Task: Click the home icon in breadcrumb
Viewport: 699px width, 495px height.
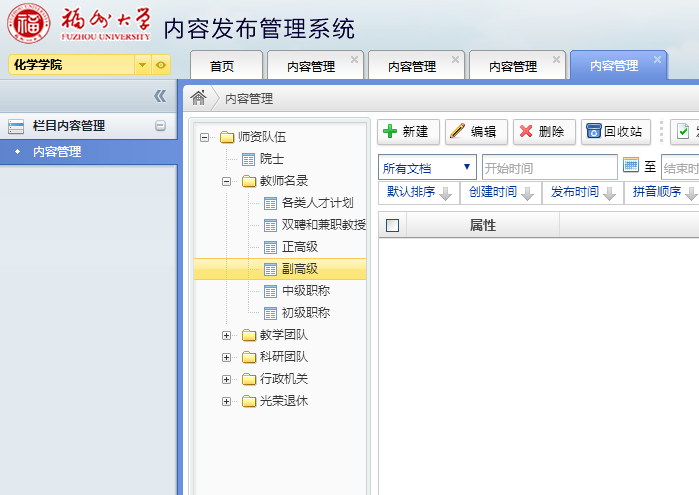Action: point(199,98)
